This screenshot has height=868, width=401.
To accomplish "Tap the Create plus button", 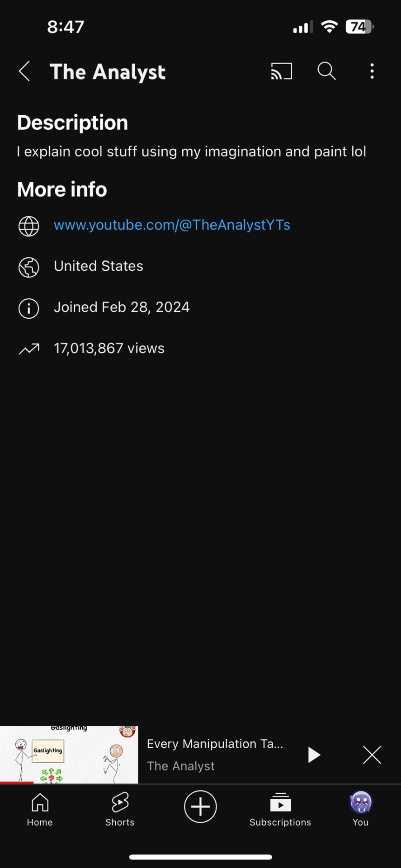I will tap(200, 807).
